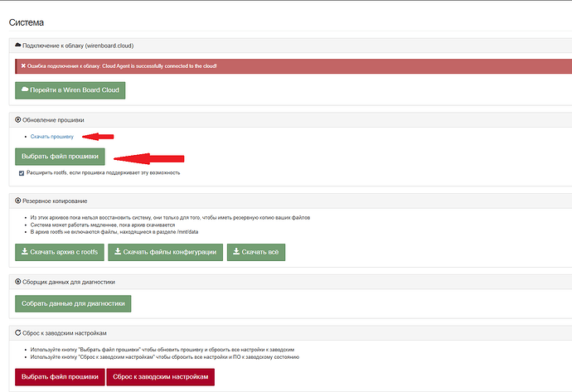Click the cloud icon in the Подключение к облаку header
The height and width of the screenshot is (392, 572).
tap(18, 45)
